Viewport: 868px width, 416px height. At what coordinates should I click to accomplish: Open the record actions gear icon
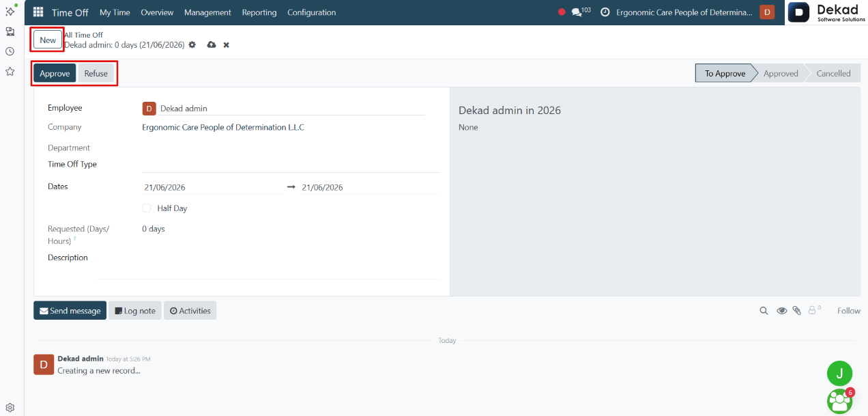[x=192, y=44]
